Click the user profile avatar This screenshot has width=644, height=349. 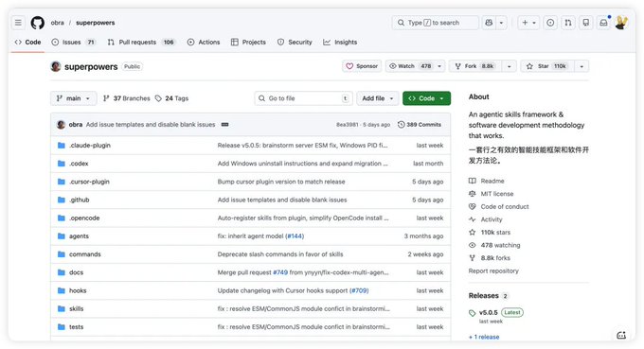(621, 23)
